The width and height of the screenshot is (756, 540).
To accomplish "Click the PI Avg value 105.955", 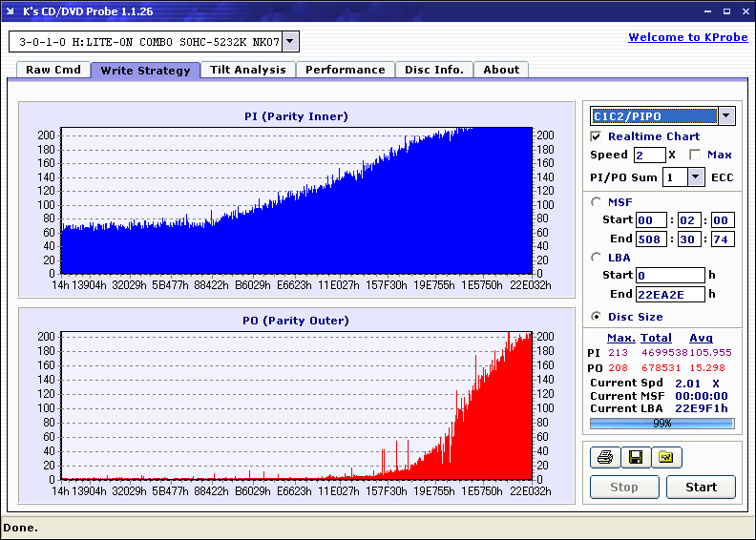I will click(x=711, y=353).
